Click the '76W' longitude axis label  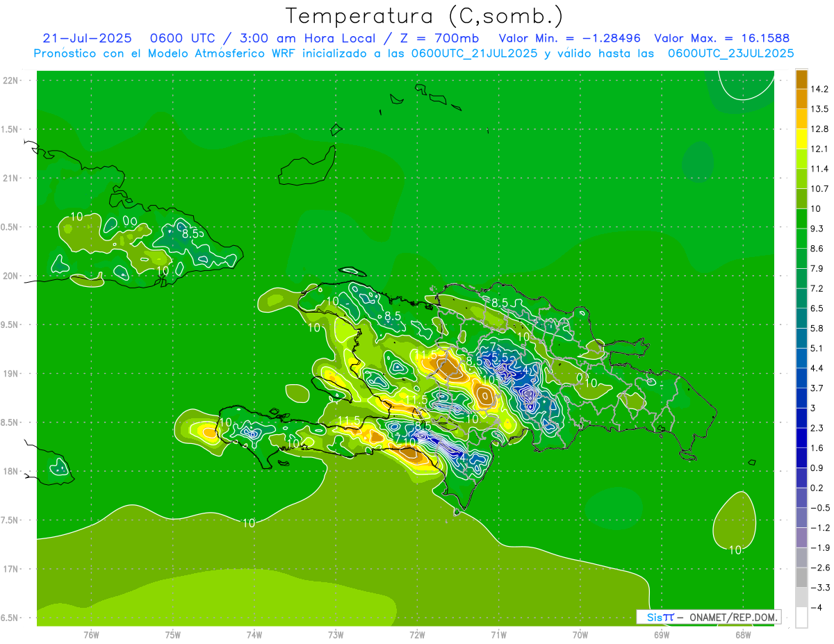click(x=91, y=634)
